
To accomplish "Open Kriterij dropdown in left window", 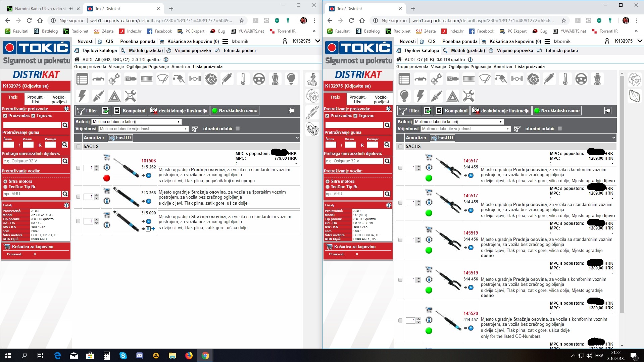I will (x=137, y=122).
